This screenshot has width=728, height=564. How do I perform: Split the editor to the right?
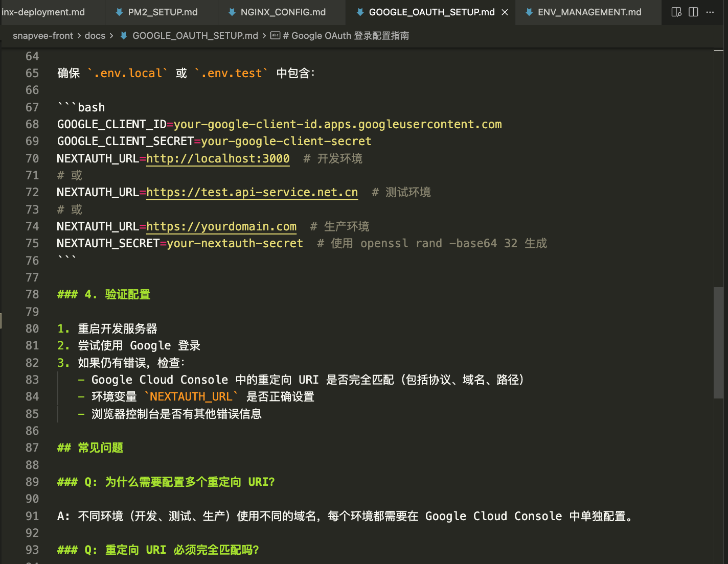point(693,12)
